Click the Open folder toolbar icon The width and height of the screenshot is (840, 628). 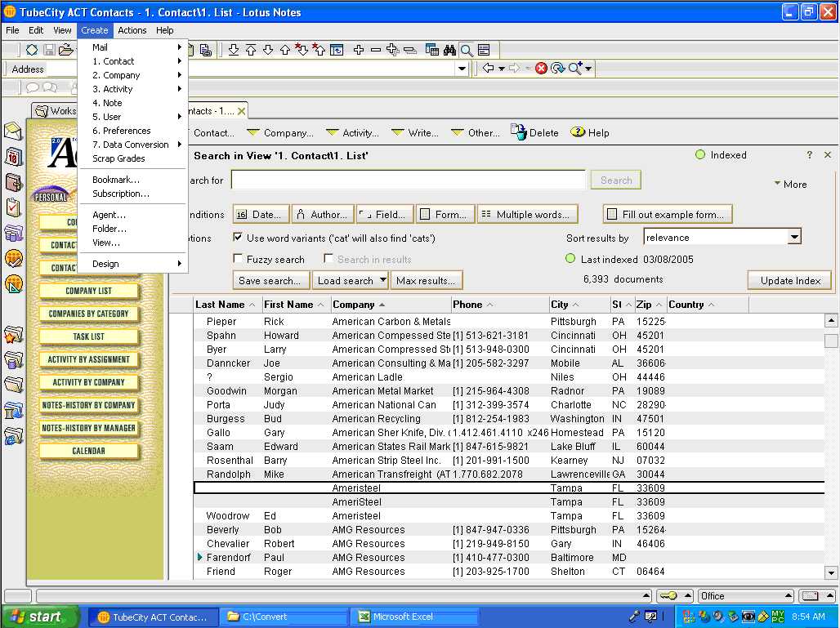pyautogui.click(x=66, y=50)
